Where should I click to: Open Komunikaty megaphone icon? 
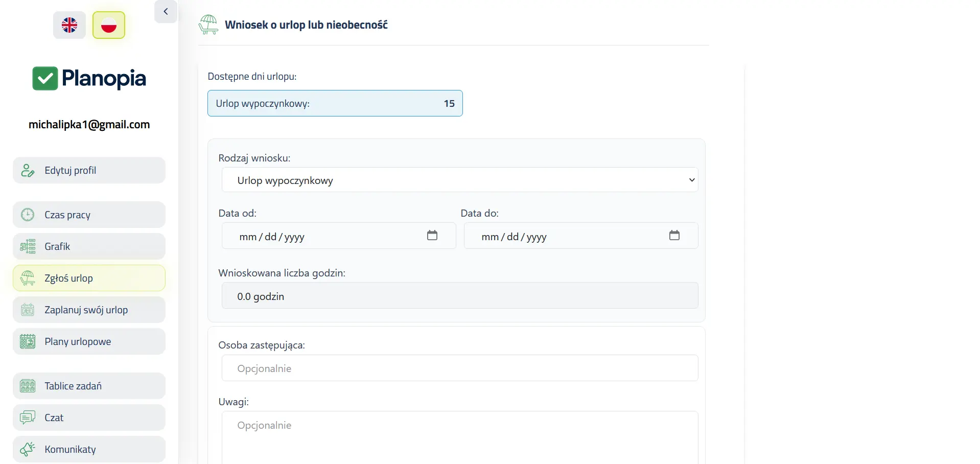pyautogui.click(x=28, y=450)
